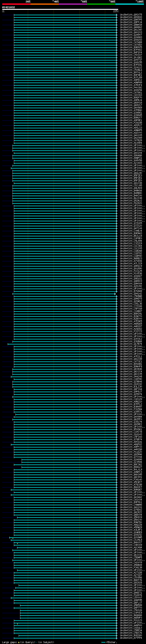Image resolution: width=146 pixels, height=644 pixels.
Task: View subject UniRef100_Q40201
Action: click(131, 507)
